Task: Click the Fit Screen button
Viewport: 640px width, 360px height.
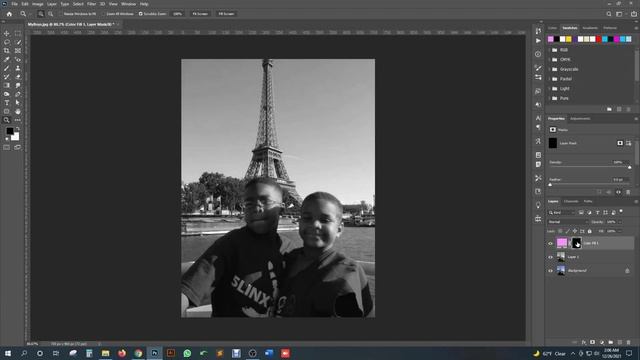Action: point(200,14)
